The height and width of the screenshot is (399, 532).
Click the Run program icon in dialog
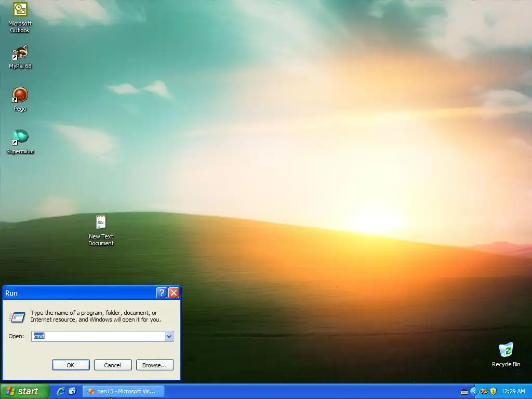(x=17, y=317)
